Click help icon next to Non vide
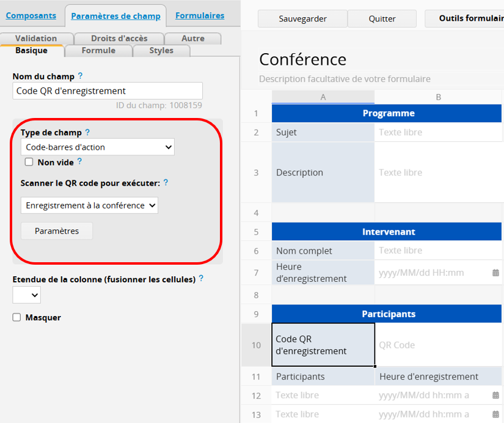 79,162
